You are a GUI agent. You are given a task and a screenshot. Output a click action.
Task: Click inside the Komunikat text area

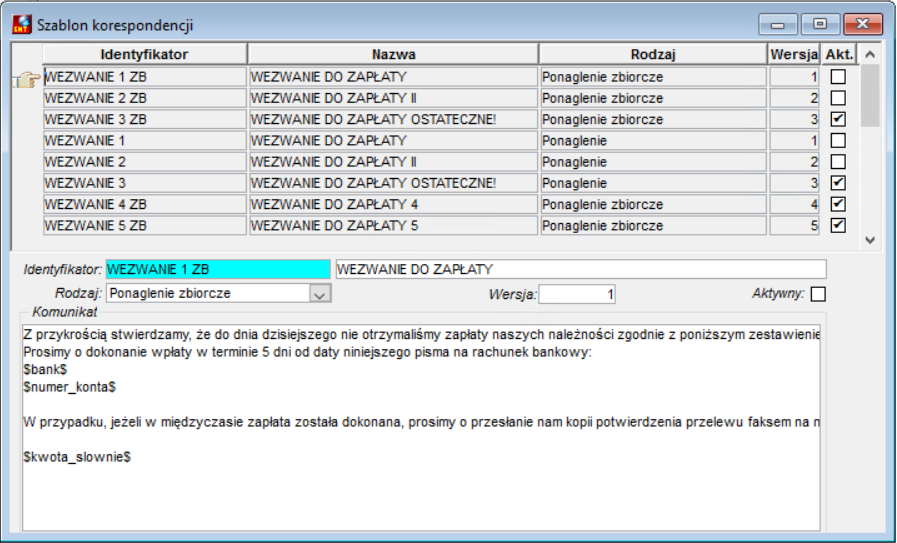pos(422,427)
